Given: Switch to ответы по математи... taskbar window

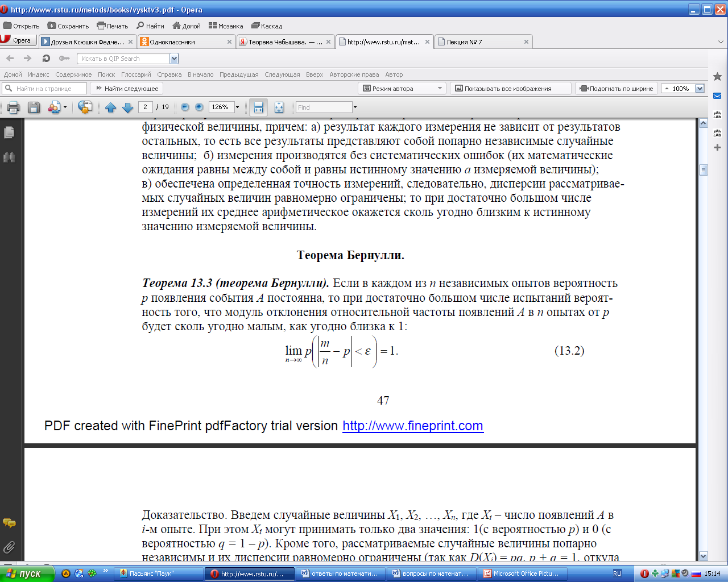Looking at the screenshot, I should tap(340, 573).
